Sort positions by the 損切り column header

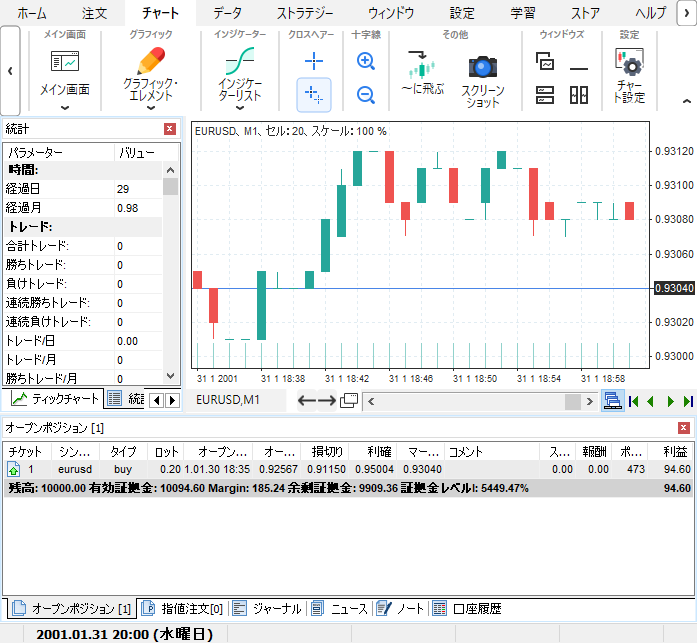click(327, 451)
